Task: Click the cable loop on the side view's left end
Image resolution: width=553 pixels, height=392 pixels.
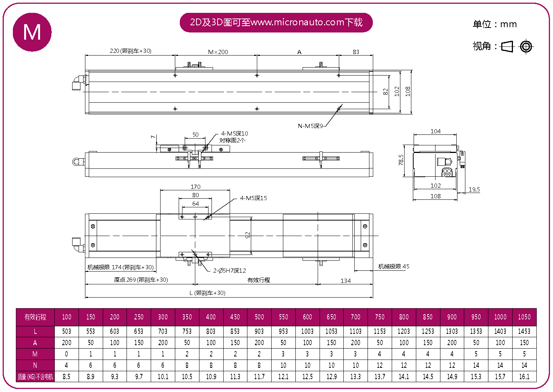Action: click(76, 162)
